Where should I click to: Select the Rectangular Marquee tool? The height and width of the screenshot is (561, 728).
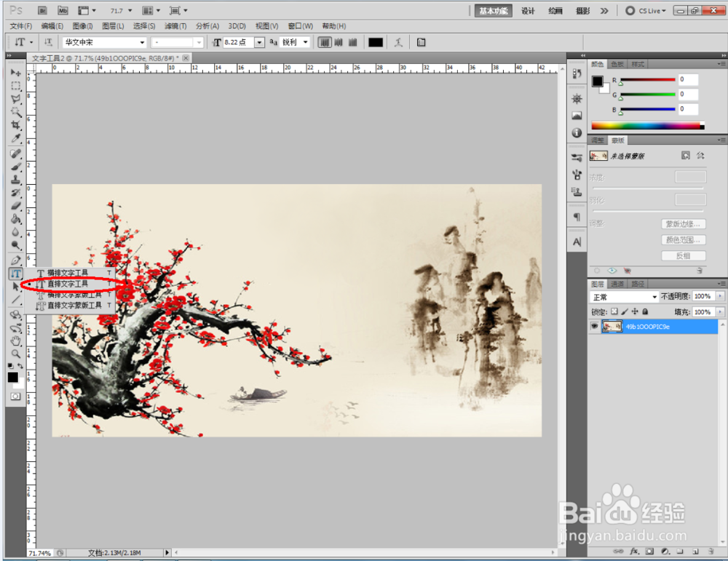16,86
